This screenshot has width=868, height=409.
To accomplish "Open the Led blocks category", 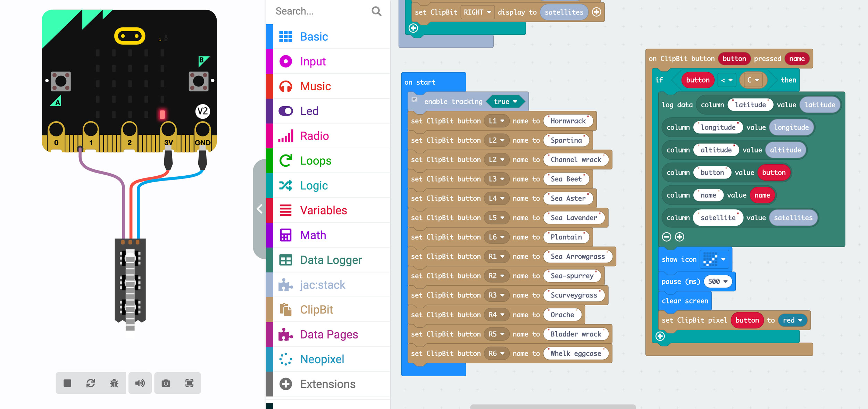I will (328, 111).
